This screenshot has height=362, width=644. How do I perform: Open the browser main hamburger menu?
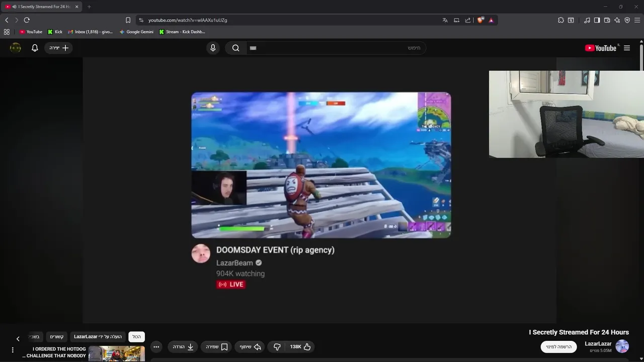point(637,20)
